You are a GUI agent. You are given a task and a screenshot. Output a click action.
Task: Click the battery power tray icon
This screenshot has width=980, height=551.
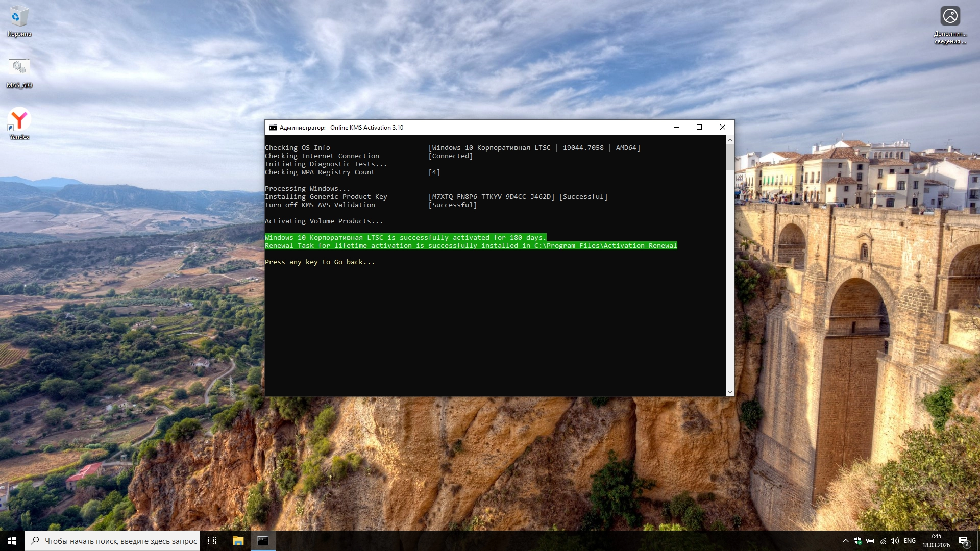point(870,541)
